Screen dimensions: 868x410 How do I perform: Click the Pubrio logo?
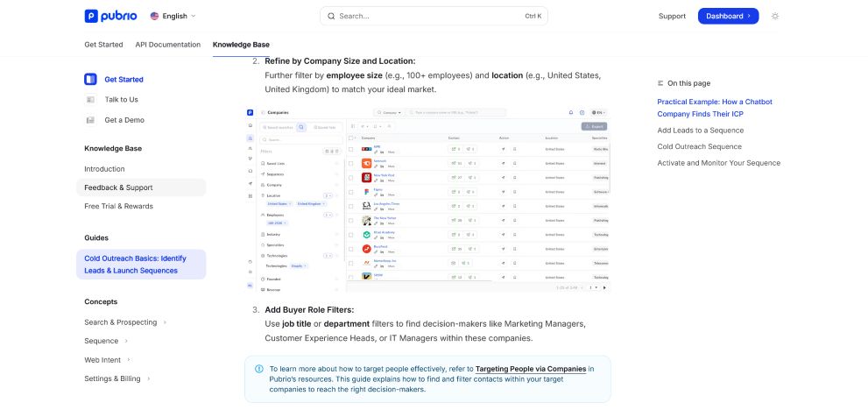pos(110,16)
